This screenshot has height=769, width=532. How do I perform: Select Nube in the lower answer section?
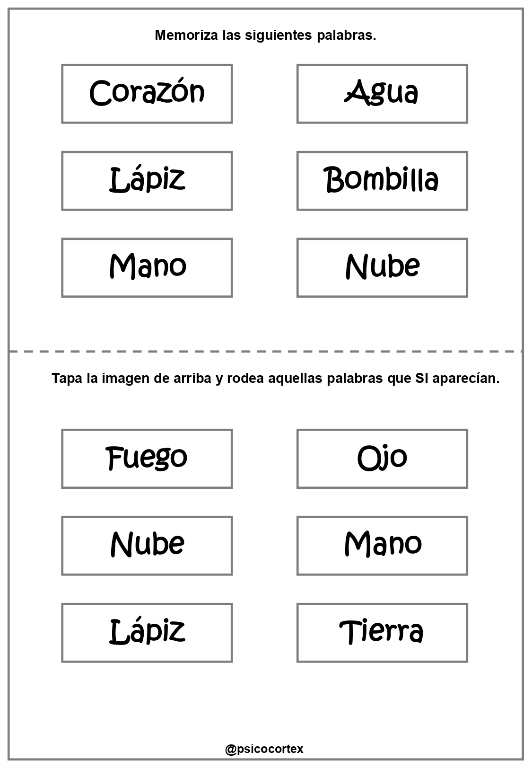147,546
